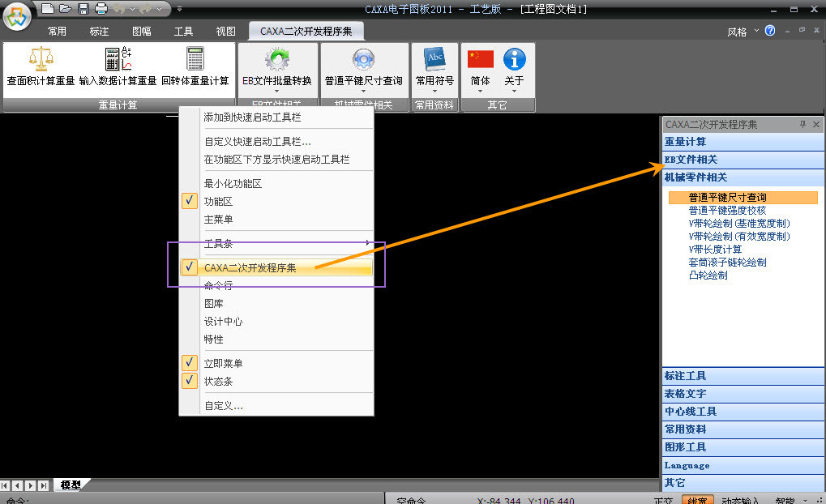Click the balance scale weight calculation icon
Image resolution: width=826 pixels, height=504 pixels.
41,58
